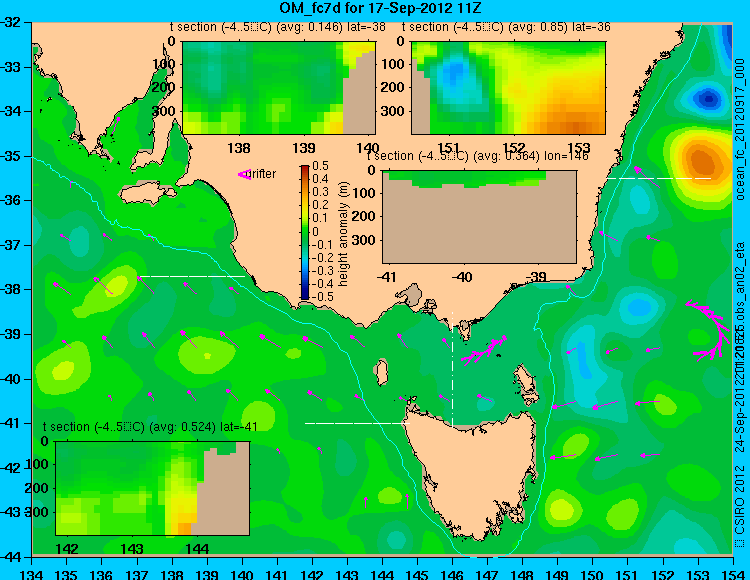Click the 't section (avg: 0.146) lat=-38' title
The image size is (750, 580).
(x=278, y=27)
